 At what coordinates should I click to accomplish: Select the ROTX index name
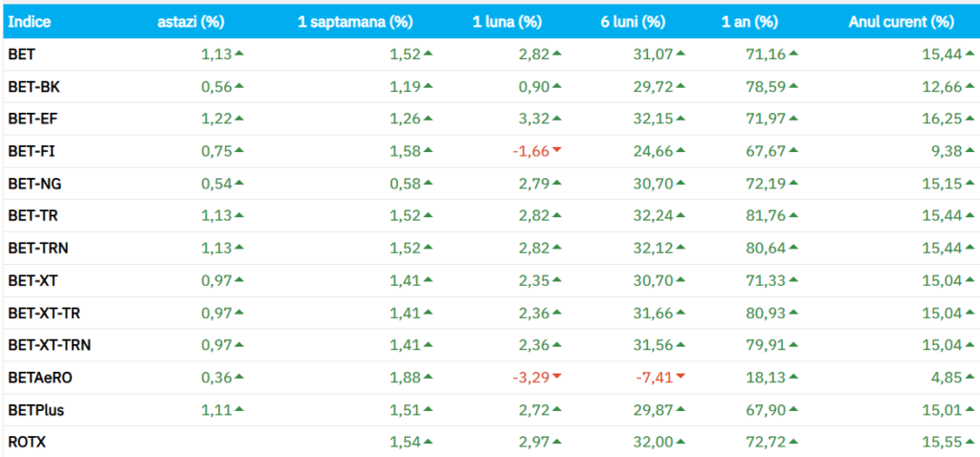pyautogui.click(x=27, y=443)
